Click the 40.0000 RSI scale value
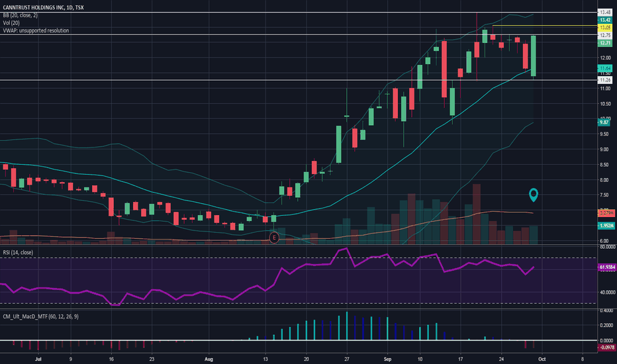Viewport: 617px width, 364px height. point(607,293)
